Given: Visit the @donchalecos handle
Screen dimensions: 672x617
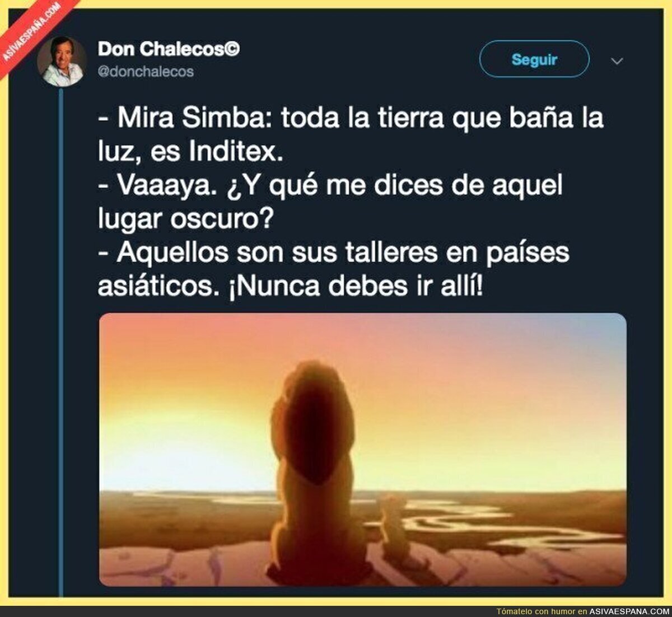Looking at the screenshot, I should pos(146,72).
